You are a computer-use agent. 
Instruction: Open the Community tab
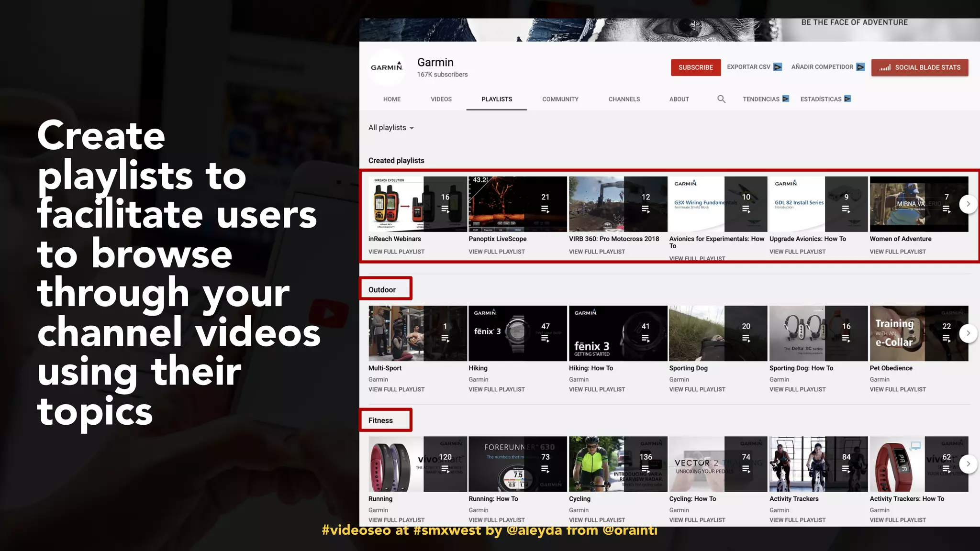click(560, 99)
